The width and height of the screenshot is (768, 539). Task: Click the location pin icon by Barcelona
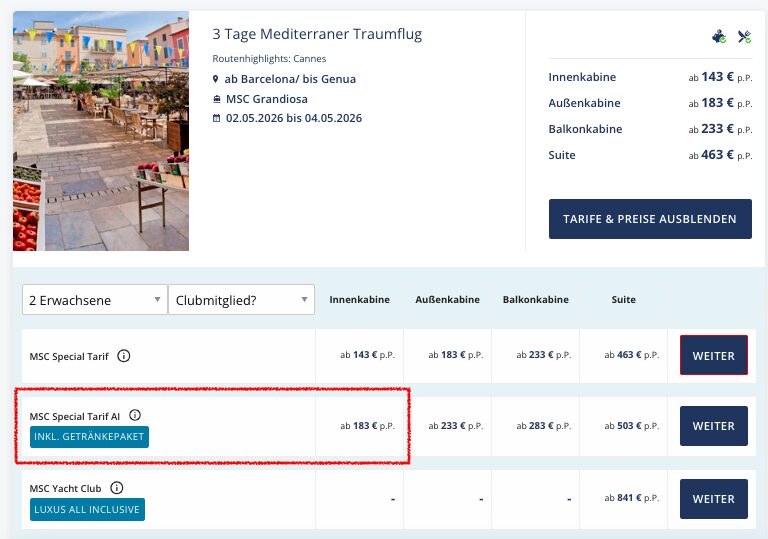(216, 79)
